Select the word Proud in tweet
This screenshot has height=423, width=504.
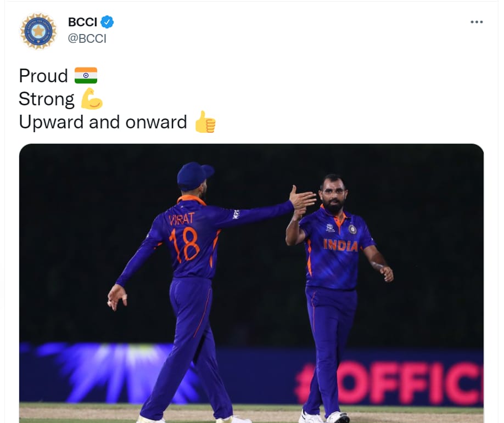coord(43,76)
